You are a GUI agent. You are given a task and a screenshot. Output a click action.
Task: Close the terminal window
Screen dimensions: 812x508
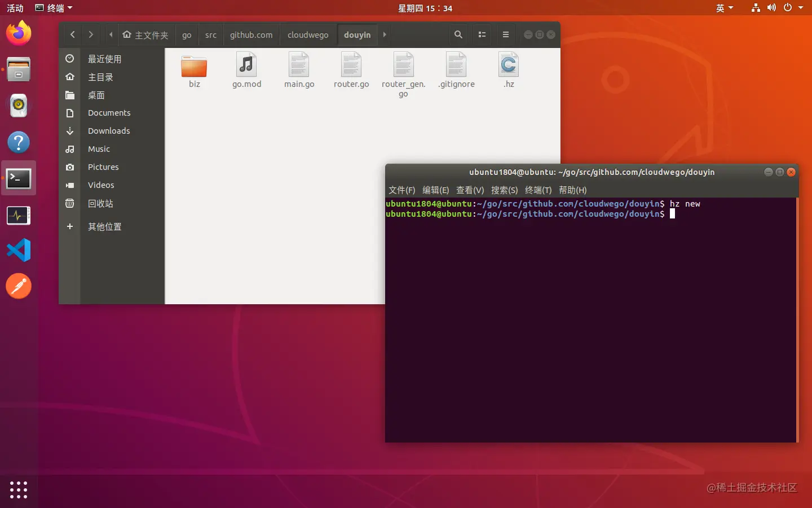coord(791,172)
